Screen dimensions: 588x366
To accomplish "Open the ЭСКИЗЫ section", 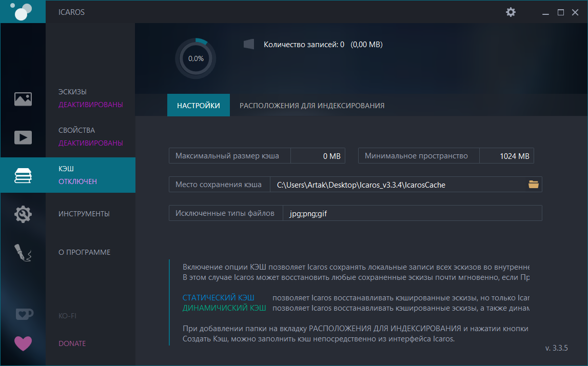I will click(72, 92).
